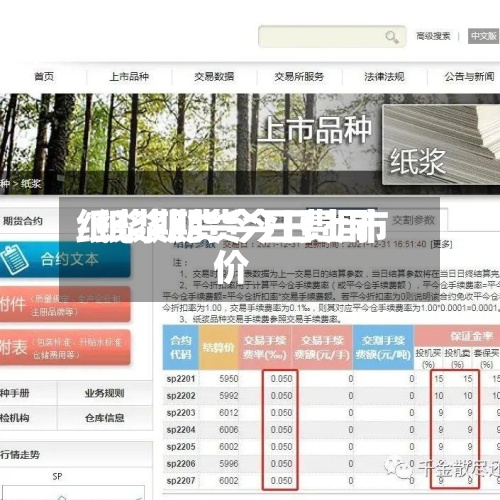Click the search magnifier icon
Viewport: 500px width, 500px height.
click(392, 37)
